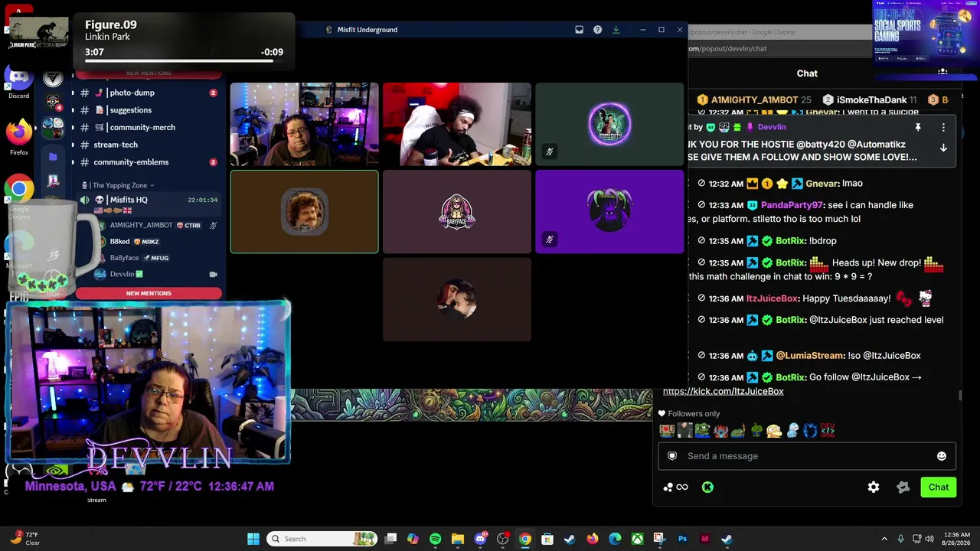This screenshot has height=551, width=980.
Task: Open Photoshop from the taskbar
Action: [x=682, y=539]
